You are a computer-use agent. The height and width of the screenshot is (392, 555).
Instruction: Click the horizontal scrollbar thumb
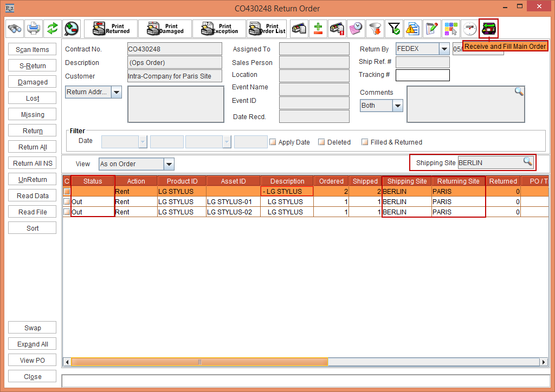(x=199, y=362)
